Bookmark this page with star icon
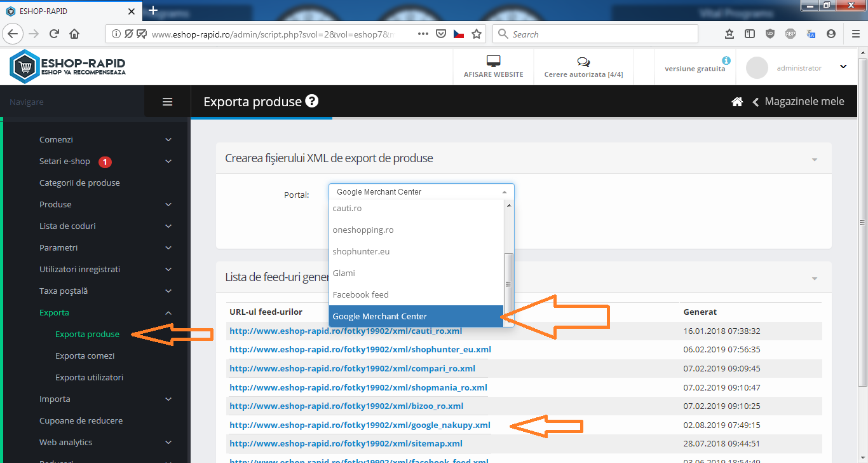 [477, 34]
